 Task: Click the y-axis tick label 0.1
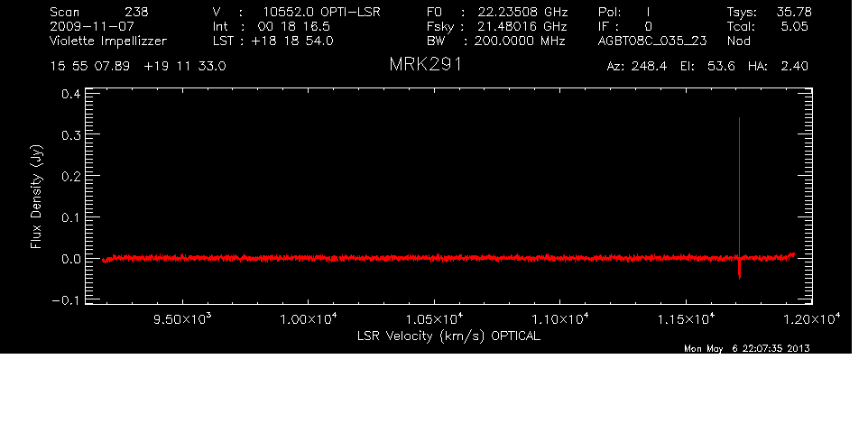[71, 217]
